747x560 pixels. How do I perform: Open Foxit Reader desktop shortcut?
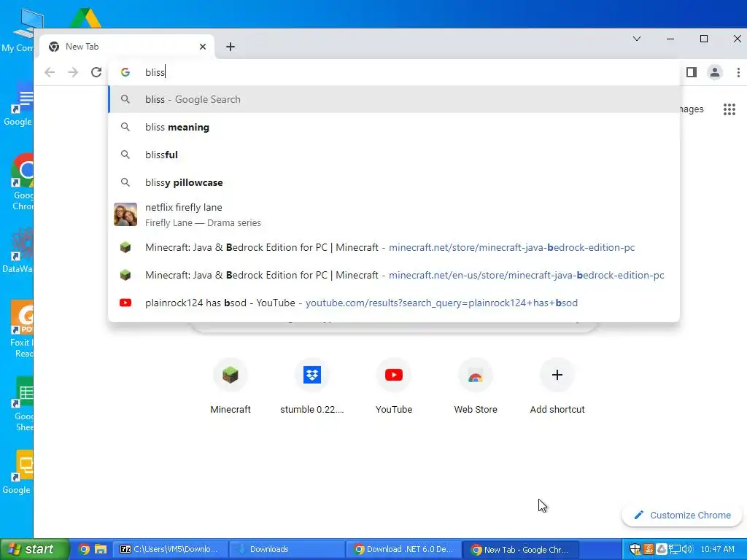tap(21, 329)
